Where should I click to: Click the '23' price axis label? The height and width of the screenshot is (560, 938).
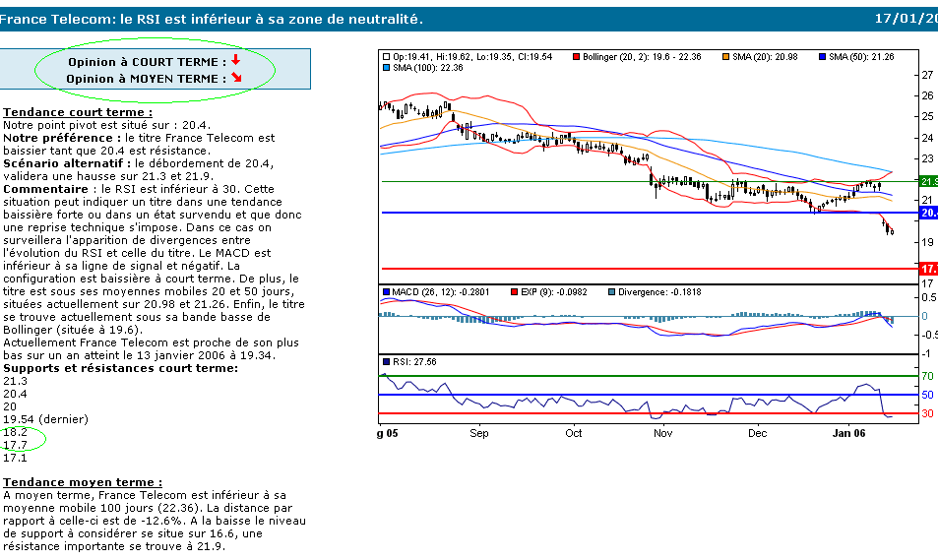coord(927,158)
